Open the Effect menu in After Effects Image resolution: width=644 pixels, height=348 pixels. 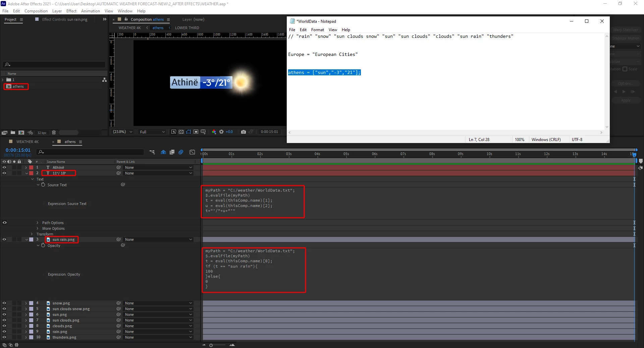click(x=71, y=11)
